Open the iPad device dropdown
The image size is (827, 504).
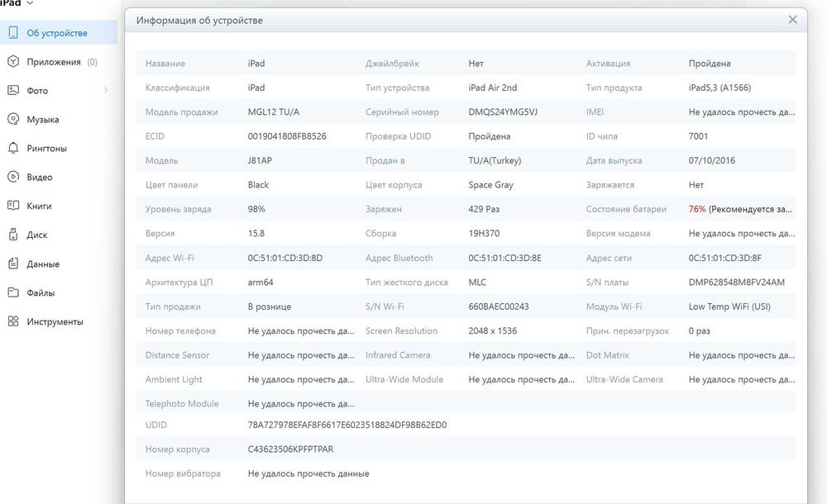17,3
